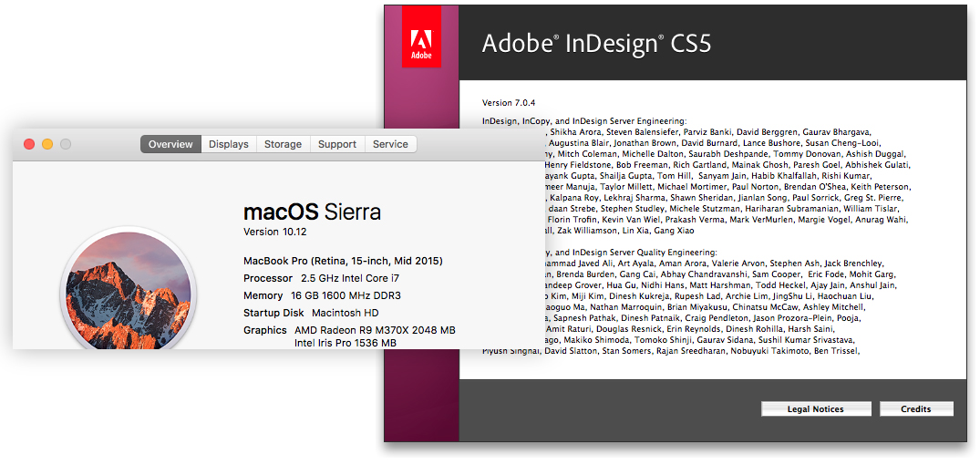Click 'Version 10.12' text

(x=275, y=232)
